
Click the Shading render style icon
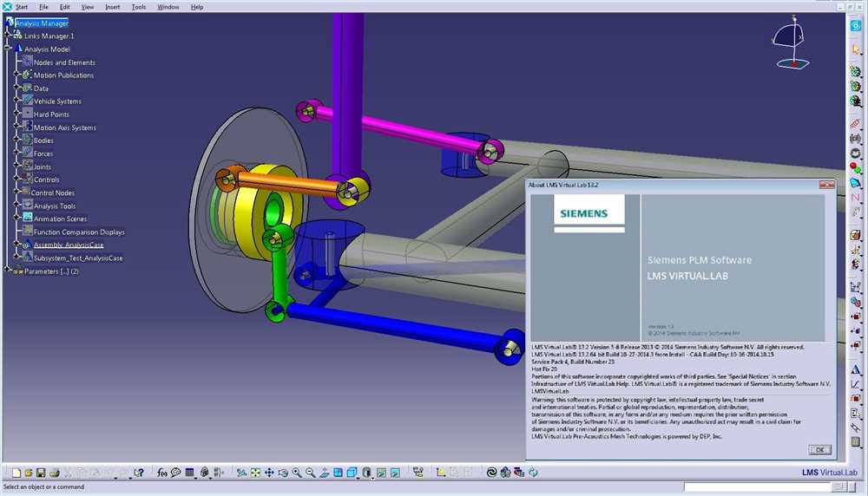point(366,473)
